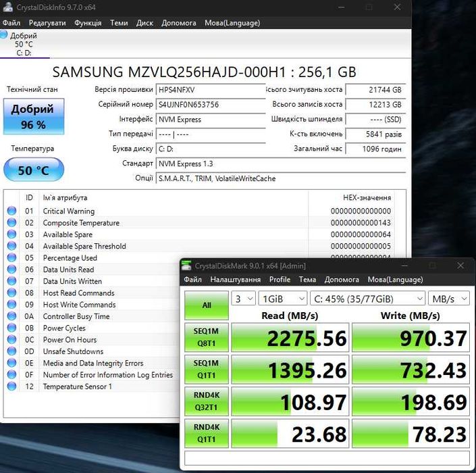Open Мова(Language) menu in CrystalDiskMark

(395, 280)
